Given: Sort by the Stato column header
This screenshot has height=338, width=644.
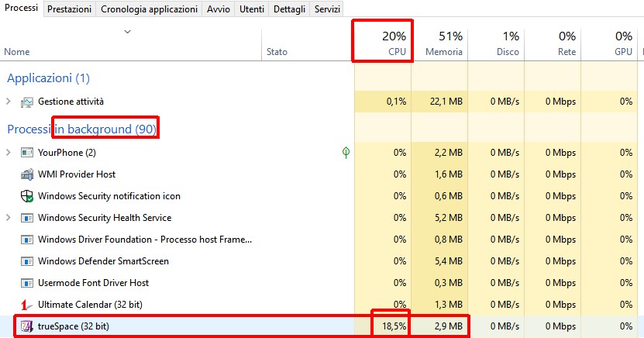Looking at the screenshot, I should pos(277,52).
